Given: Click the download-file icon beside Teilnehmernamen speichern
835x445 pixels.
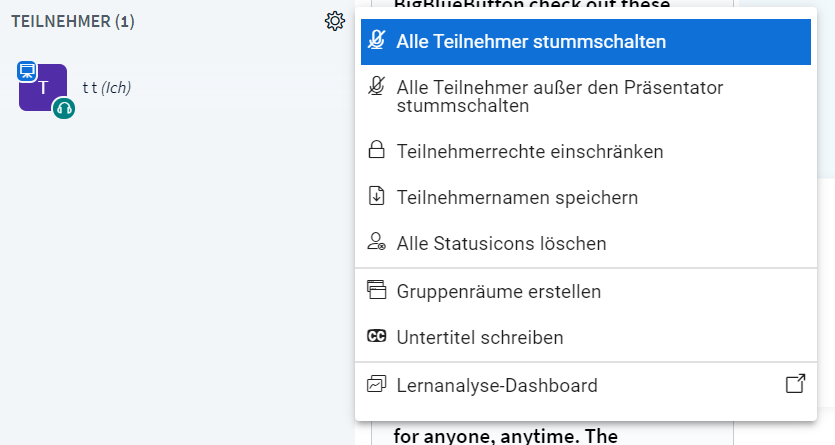Looking at the screenshot, I should point(376,196).
